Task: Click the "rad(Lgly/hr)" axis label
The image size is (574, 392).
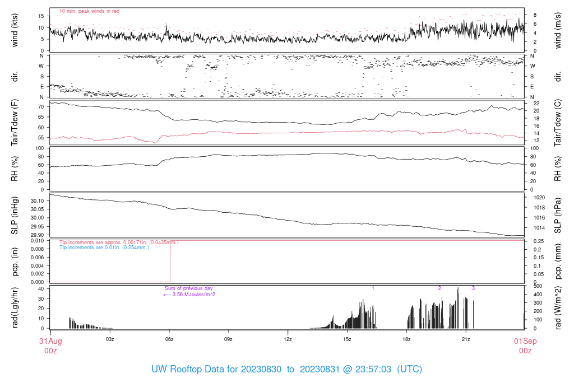Action: 15,307
